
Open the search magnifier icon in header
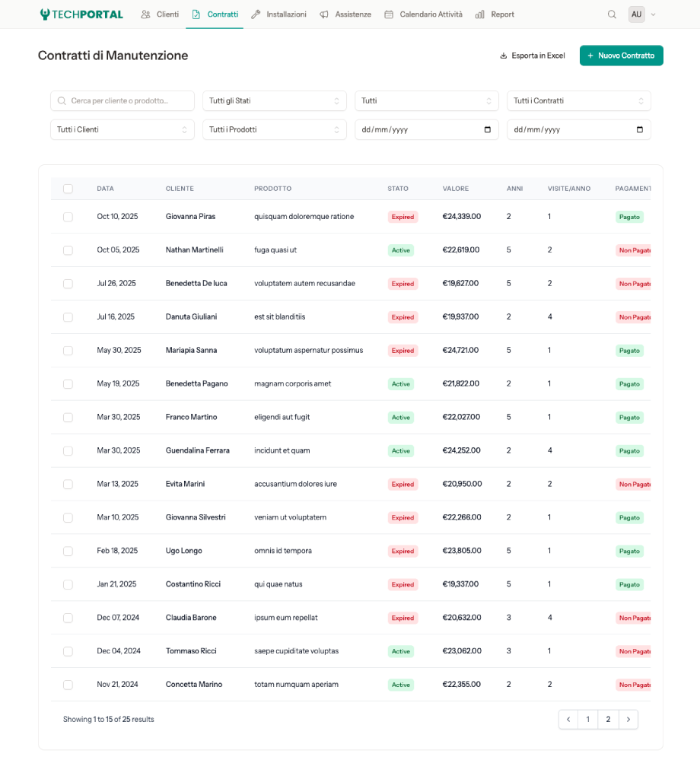[612, 14]
